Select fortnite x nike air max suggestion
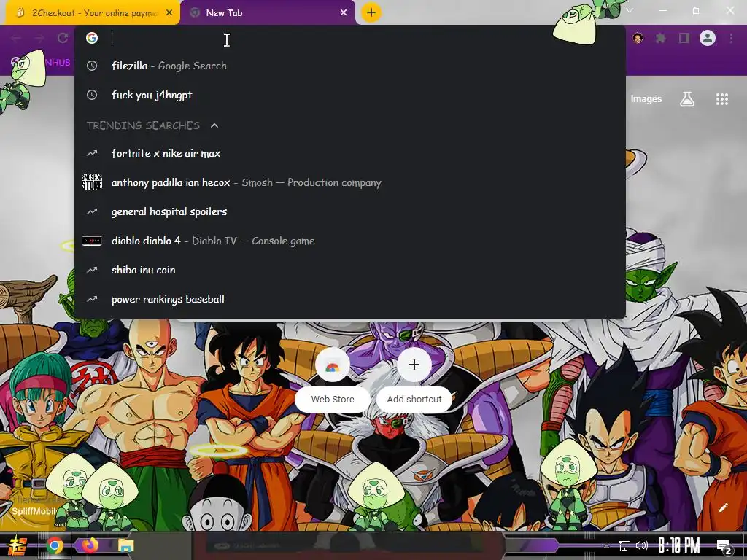 click(x=350, y=153)
